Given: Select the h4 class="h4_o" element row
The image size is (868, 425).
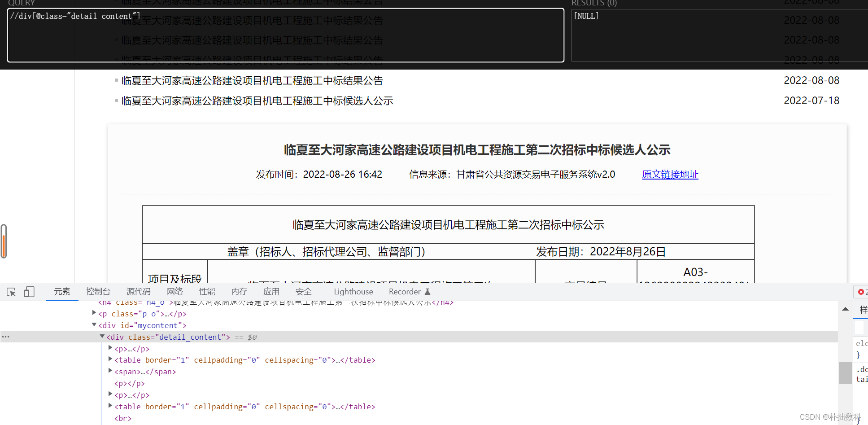Looking at the screenshot, I should [276, 303].
